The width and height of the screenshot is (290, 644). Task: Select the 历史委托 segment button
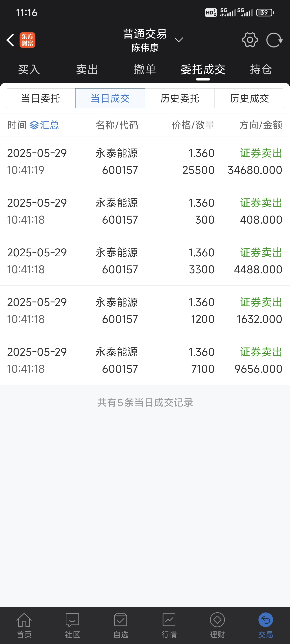click(x=180, y=98)
